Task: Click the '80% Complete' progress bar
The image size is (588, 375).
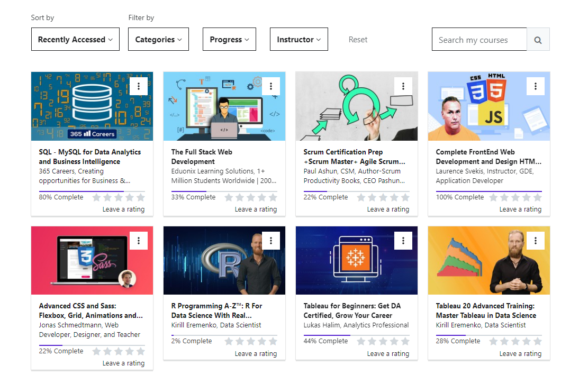Action: [x=92, y=191]
